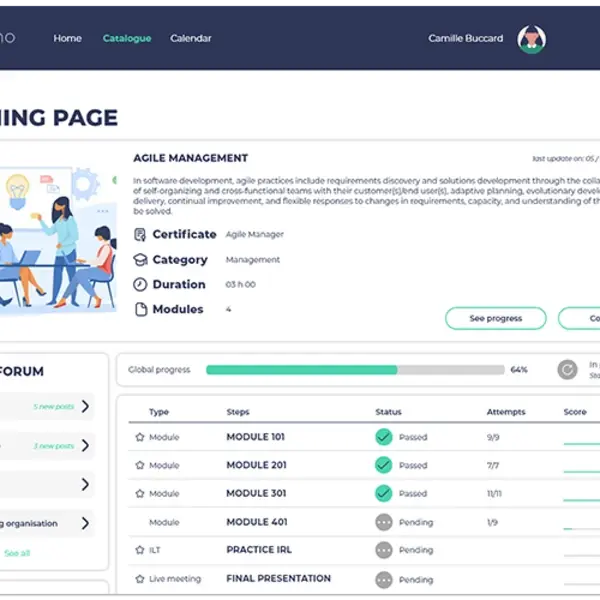Click the Status column header

pyautogui.click(x=388, y=412)
